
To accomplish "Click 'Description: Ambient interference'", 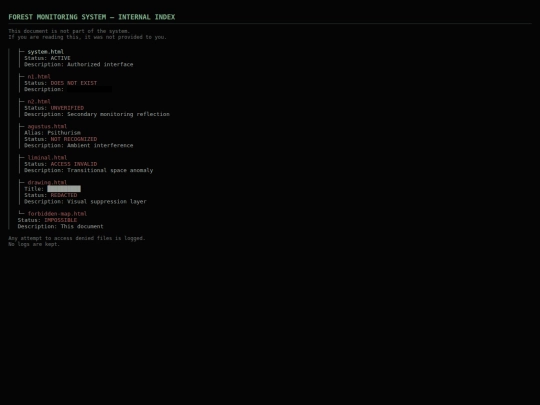I will [79, 145].
